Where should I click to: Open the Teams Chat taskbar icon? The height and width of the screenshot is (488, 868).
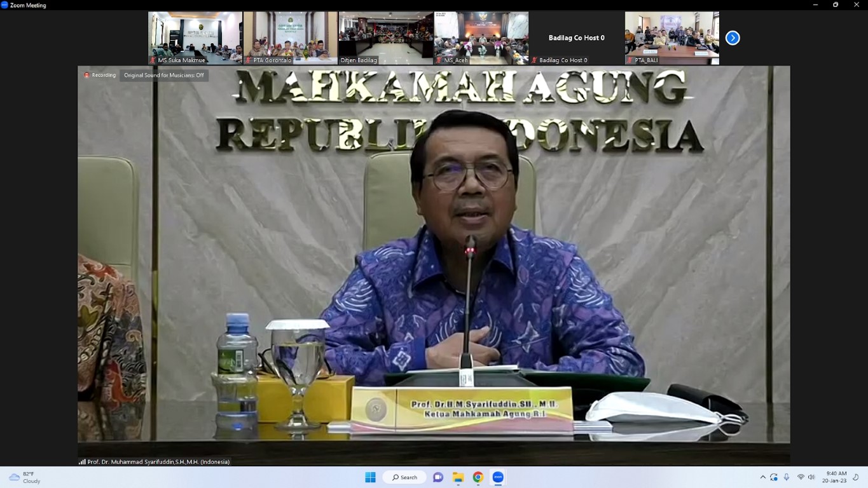(438, 477)
